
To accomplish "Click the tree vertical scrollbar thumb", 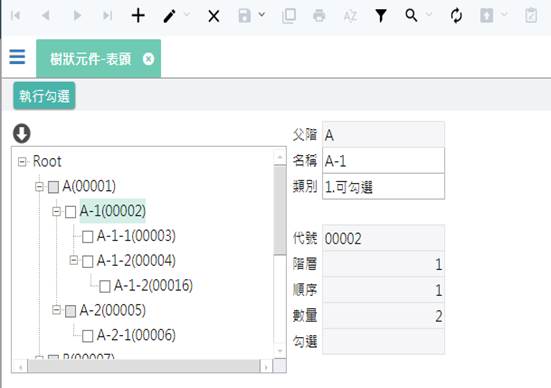I will [x=280, y=210].
